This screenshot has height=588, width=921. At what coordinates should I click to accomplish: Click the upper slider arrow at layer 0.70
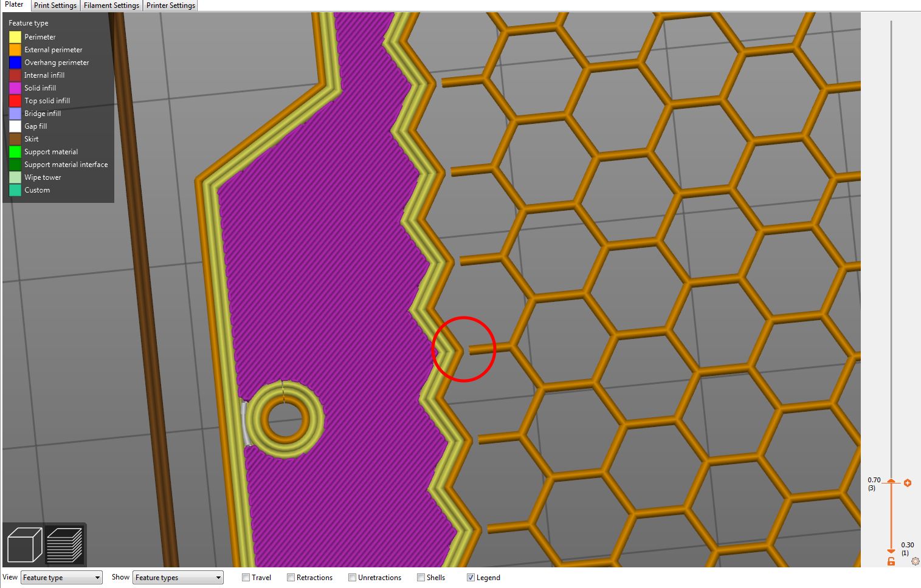(891, 480)
